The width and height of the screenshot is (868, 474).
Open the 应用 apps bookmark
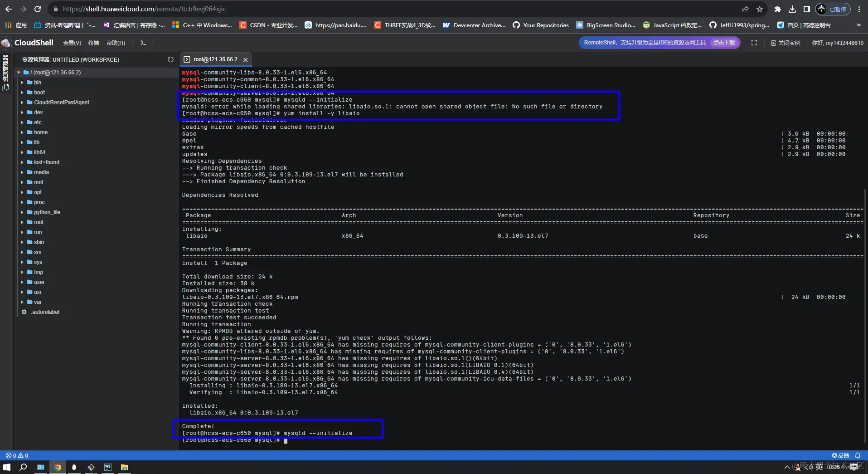16,25
